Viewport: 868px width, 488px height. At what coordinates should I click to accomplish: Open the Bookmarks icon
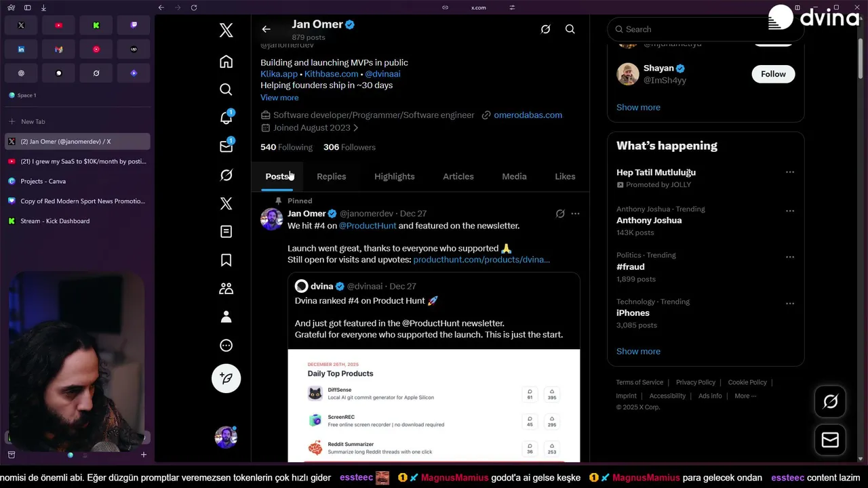pos(226,260)
